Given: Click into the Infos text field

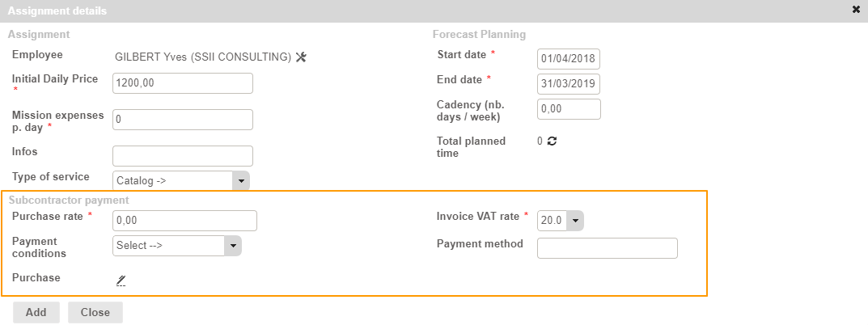Looking at the screenshot, I should pos(183,156).
